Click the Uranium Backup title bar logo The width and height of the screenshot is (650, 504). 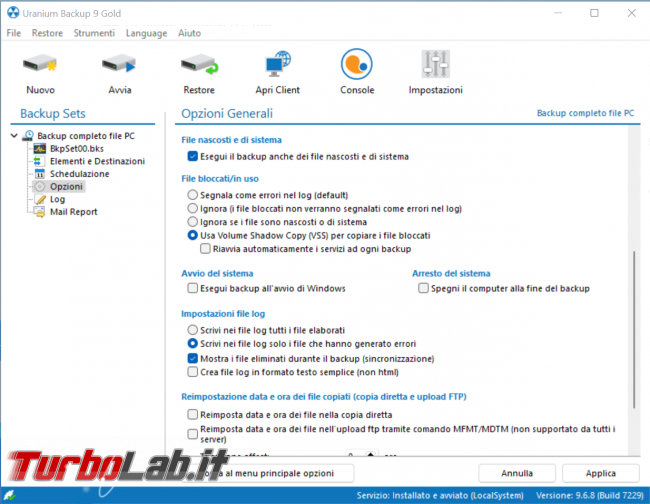pos(13,13)
